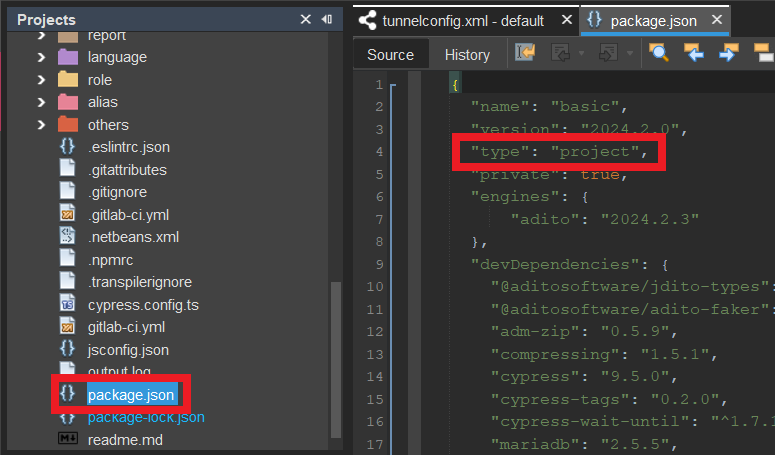Click the .netbeans.xml file icon
The height and width of the screenshot is (455, 775).
pos(67,237)
